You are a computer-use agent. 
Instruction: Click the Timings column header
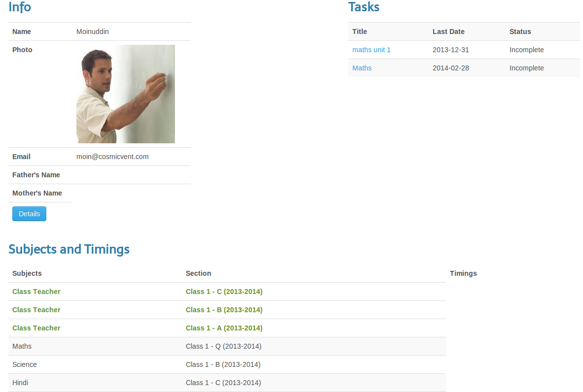pyautogui.click(x=463, y=273)
